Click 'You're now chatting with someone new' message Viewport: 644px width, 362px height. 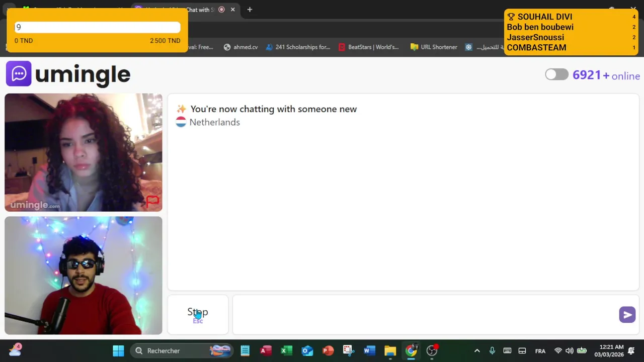click(274, 109)
